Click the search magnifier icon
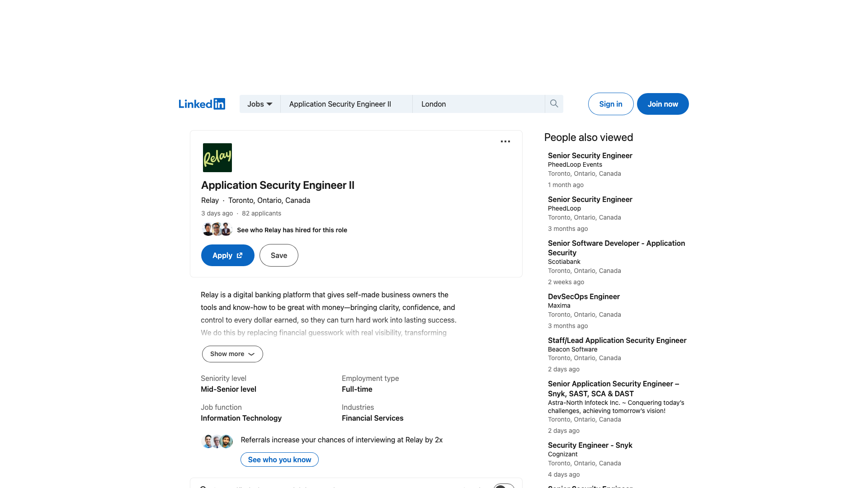The width and height of the screenshot is (868, 488). pyautogui.click(x=554, y=104)
